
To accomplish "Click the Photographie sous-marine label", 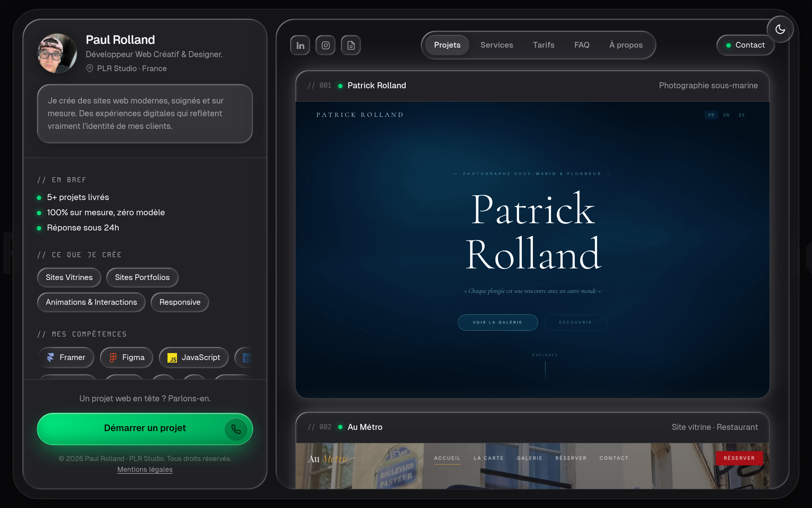I will click(x=708, y=86).
